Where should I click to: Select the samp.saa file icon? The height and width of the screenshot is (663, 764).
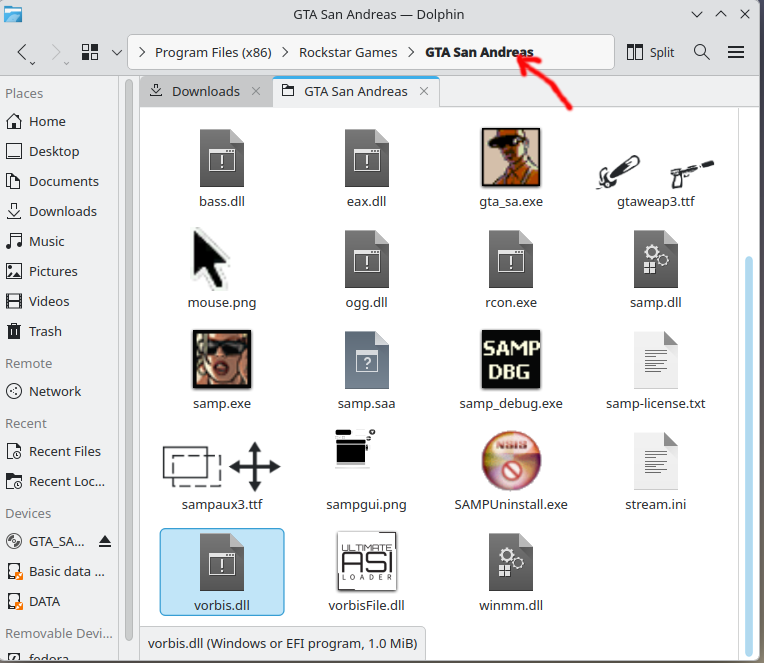tap(366, 360)
